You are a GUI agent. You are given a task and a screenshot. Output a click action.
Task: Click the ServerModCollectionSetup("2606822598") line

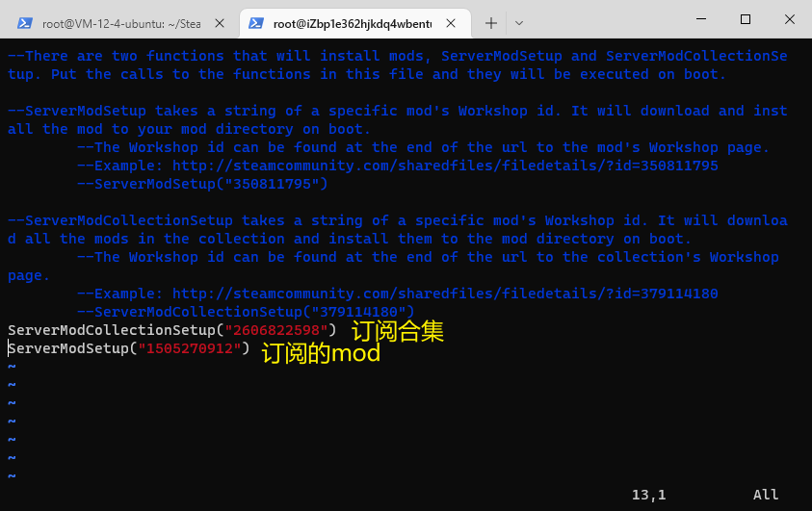point(171,330)
